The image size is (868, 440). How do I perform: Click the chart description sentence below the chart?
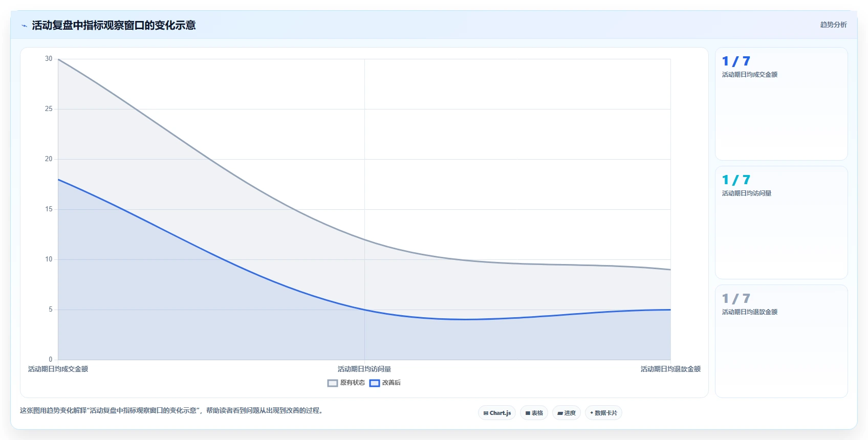click(172, 410)
